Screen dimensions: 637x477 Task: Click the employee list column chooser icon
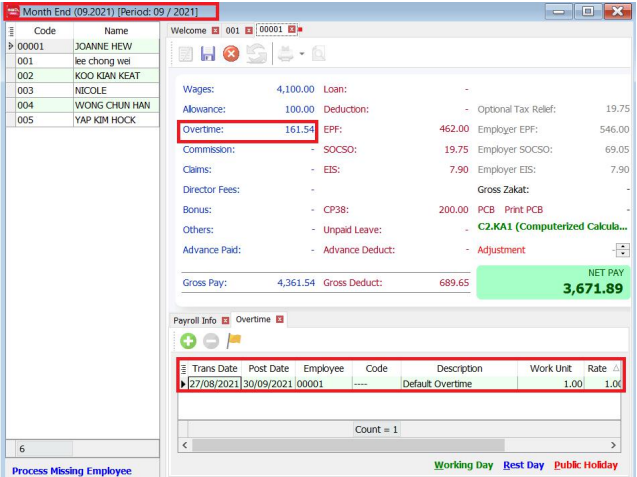click(11, 31)
